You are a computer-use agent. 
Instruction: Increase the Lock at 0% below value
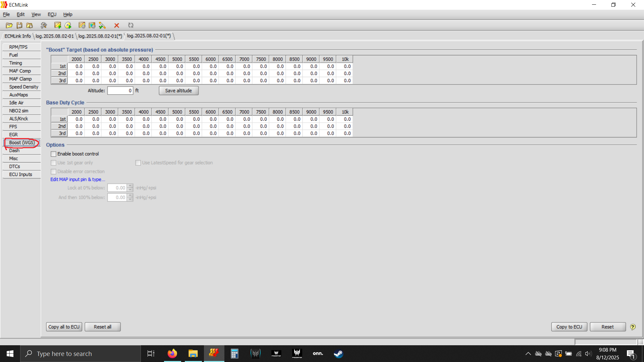[x=130, y=186]
